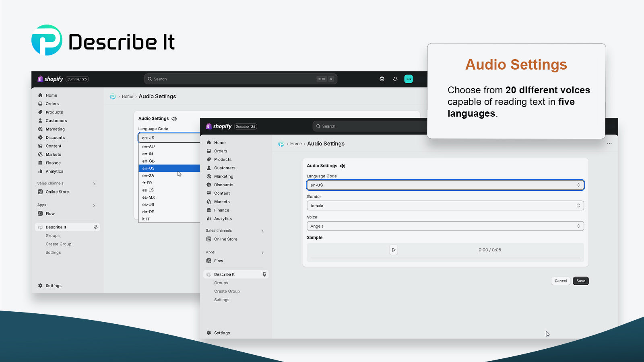The height and width of the screenshot is (362, 644).
Task: Click the Home breadcrumb in the back window
Action: pyautogui.click(x=127, y=97)
